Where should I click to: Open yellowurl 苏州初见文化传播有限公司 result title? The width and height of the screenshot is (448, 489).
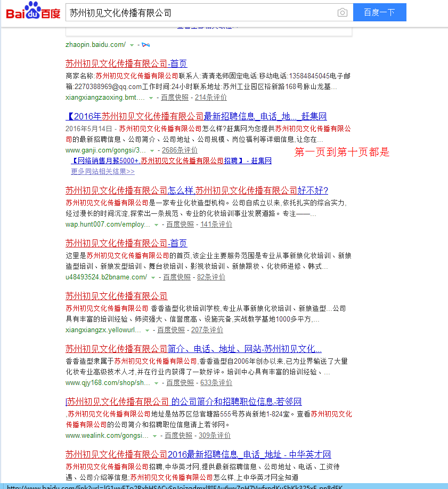117,296
